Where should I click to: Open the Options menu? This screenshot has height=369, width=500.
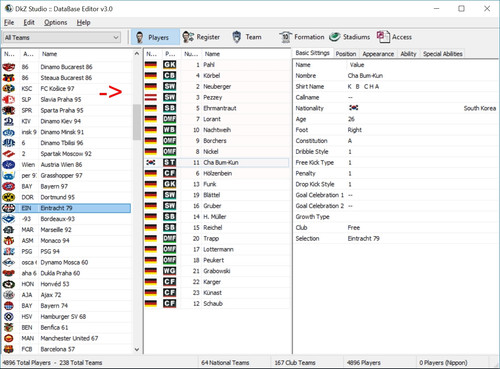pos(56,22)
